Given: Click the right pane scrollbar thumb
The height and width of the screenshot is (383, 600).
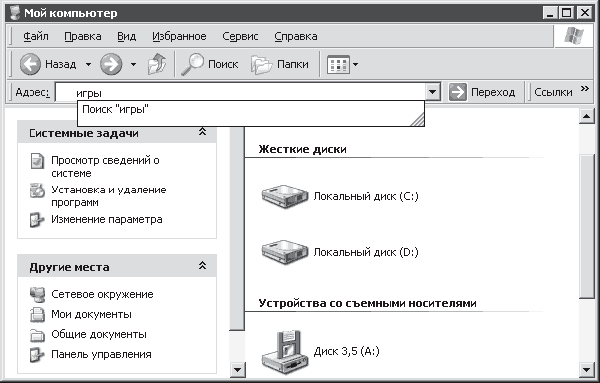Looking at the screenshot, I should coord(586,227).
